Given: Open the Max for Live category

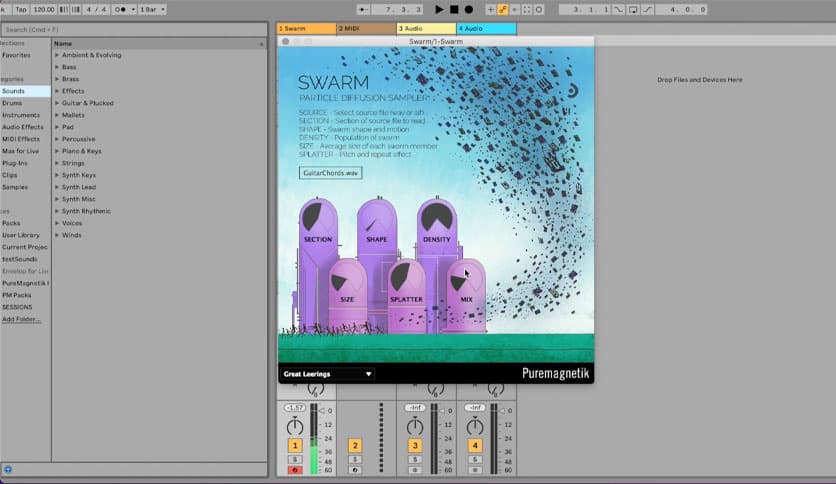Looking at the screenshot, I should pyautogui.click(x=20, y=151).
